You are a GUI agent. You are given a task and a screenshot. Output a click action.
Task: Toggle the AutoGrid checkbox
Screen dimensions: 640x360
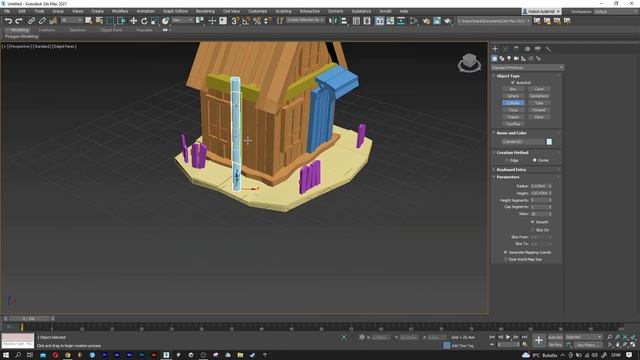point(513,82)
